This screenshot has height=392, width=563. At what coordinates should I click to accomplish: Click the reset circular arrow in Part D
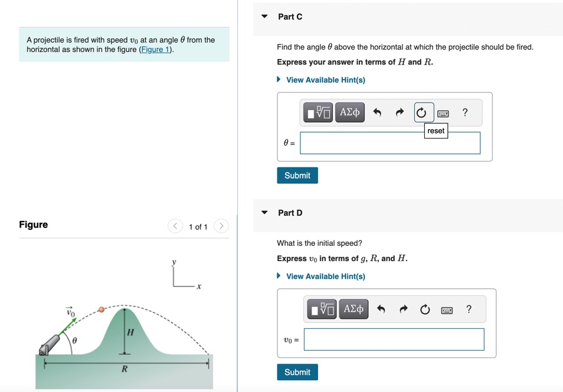pyautogui.click(x=425, y=309)
